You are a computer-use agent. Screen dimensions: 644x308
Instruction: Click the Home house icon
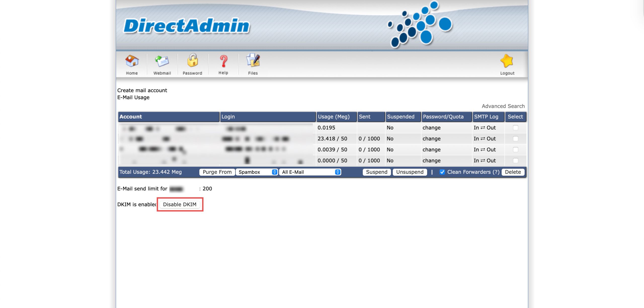point(132,61)
